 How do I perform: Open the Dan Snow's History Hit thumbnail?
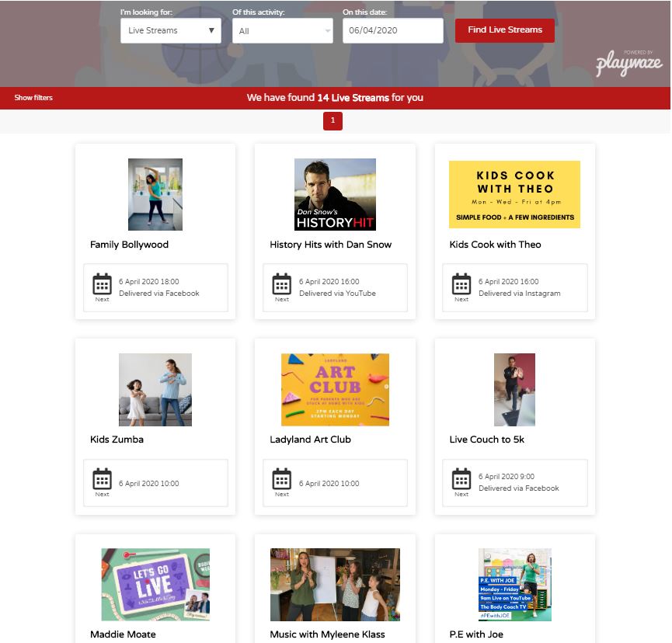pos(335,194)
